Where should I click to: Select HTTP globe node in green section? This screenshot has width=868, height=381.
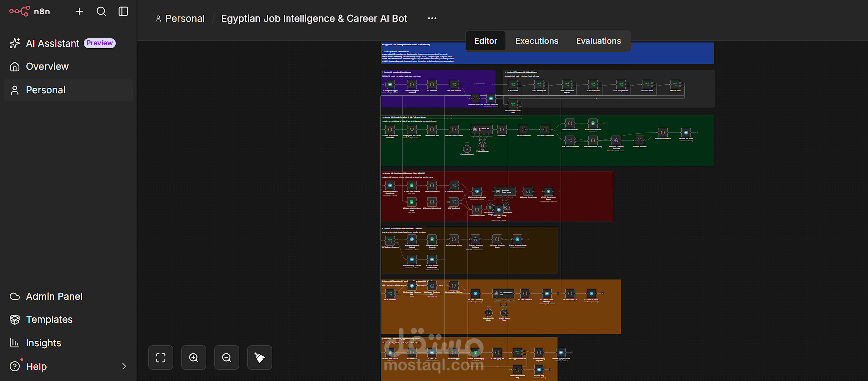(x=616, y=140)
